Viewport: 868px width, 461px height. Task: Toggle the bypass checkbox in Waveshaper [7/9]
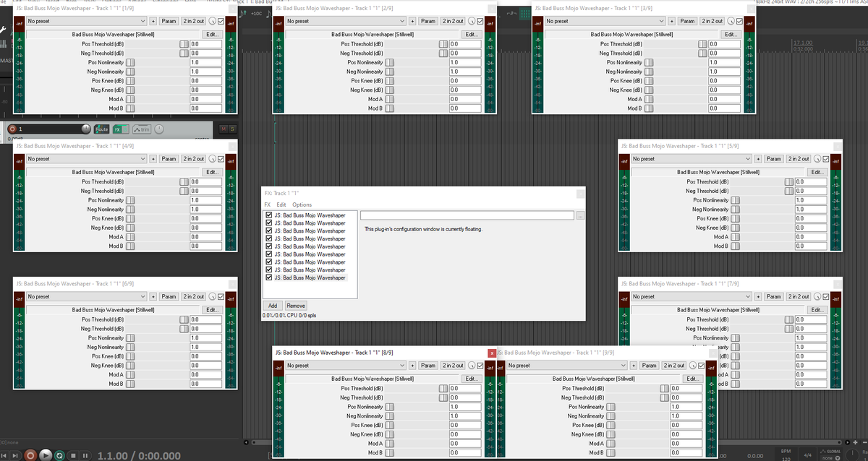pyautogui.click(x=826, y=296)
